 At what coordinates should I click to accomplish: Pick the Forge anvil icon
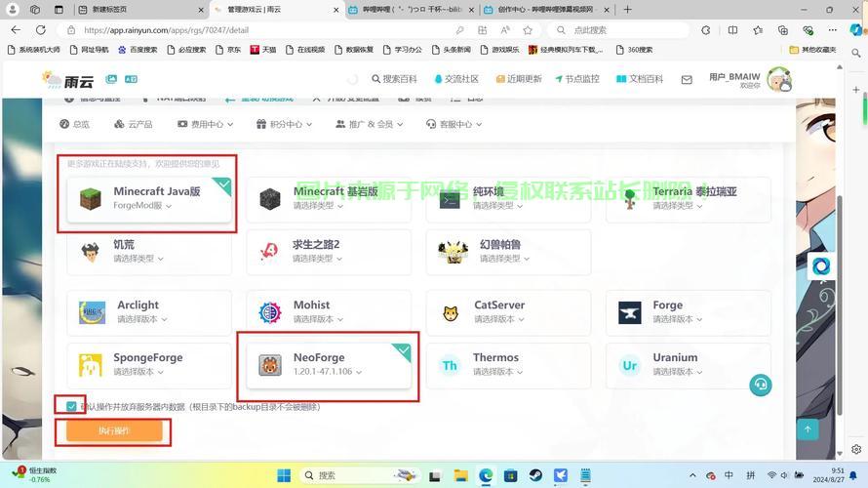629,313
